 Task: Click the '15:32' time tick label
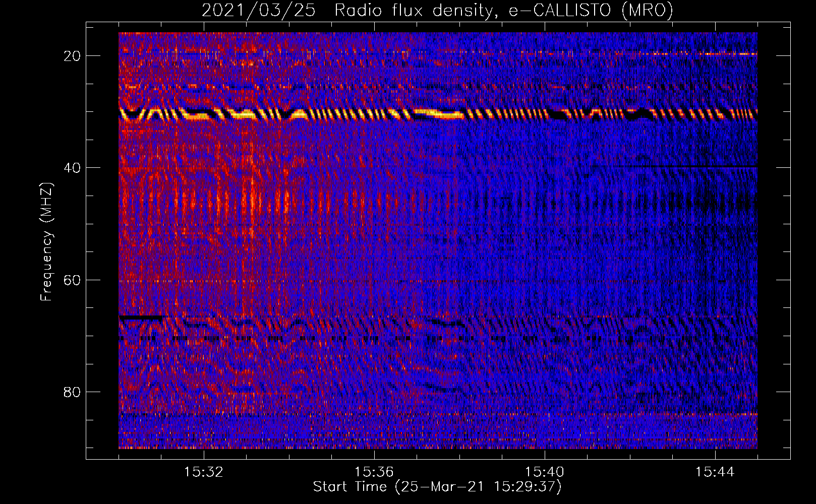point(204,472)
